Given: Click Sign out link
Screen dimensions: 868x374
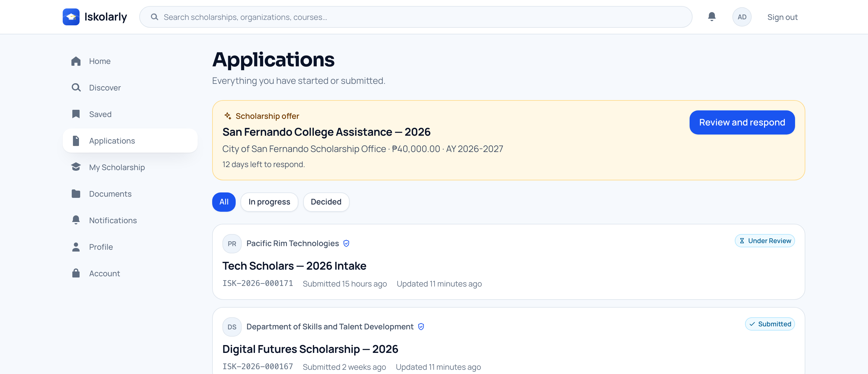Looking at the screenshot, I should [782, 17].
